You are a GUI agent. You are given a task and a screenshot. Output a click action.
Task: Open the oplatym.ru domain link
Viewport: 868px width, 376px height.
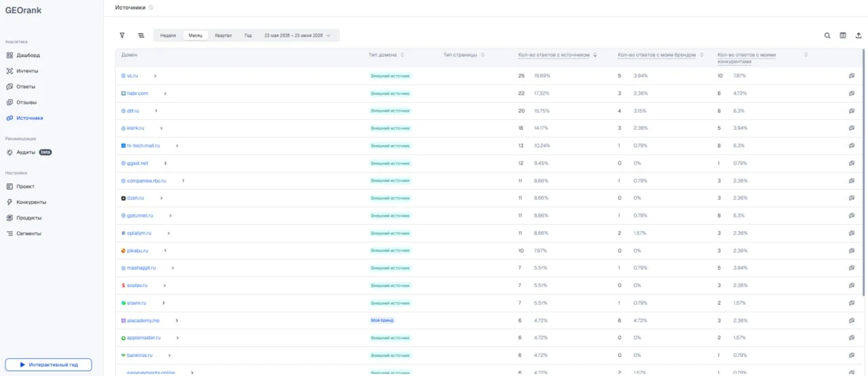tap(139, 233)
